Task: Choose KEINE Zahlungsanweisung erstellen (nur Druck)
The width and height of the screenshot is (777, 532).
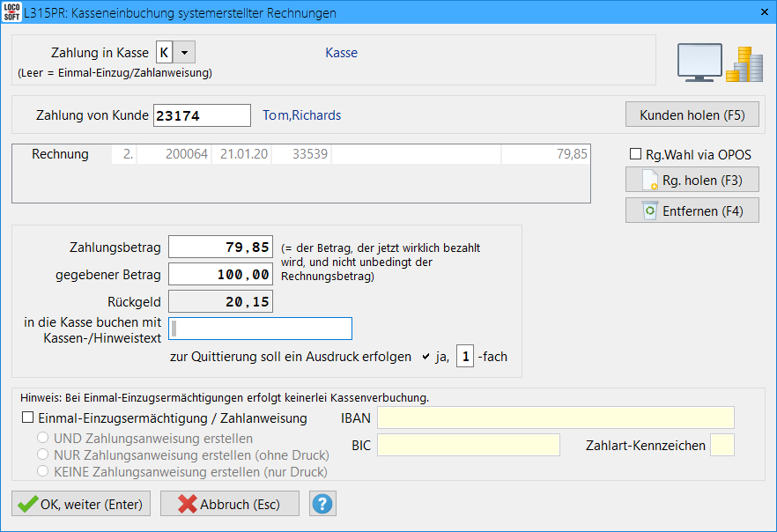Action: coord(41,472)
